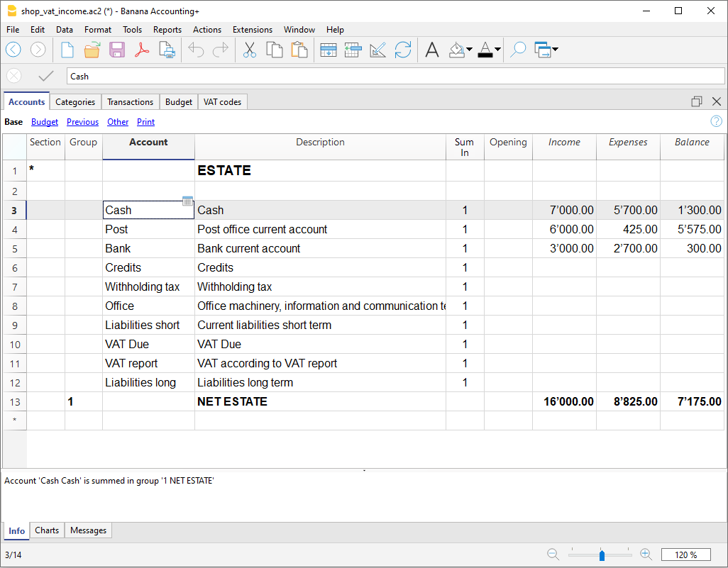Open the windows layout dropdown arrow
The image size is (728, 568).
(555, 49)
